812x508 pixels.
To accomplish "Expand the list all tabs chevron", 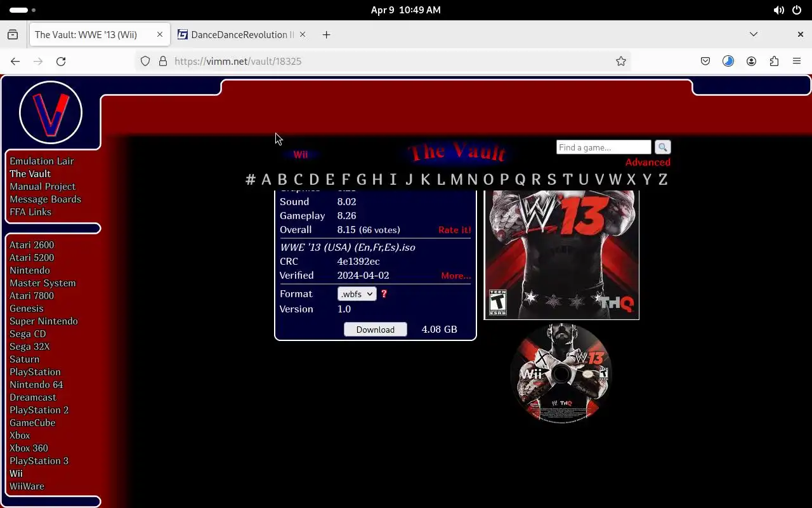I will (x=754, y=34).
